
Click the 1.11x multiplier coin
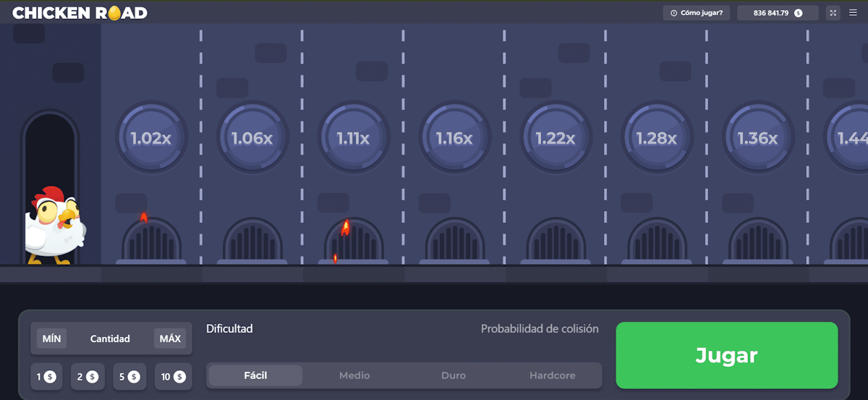(354, 137)
